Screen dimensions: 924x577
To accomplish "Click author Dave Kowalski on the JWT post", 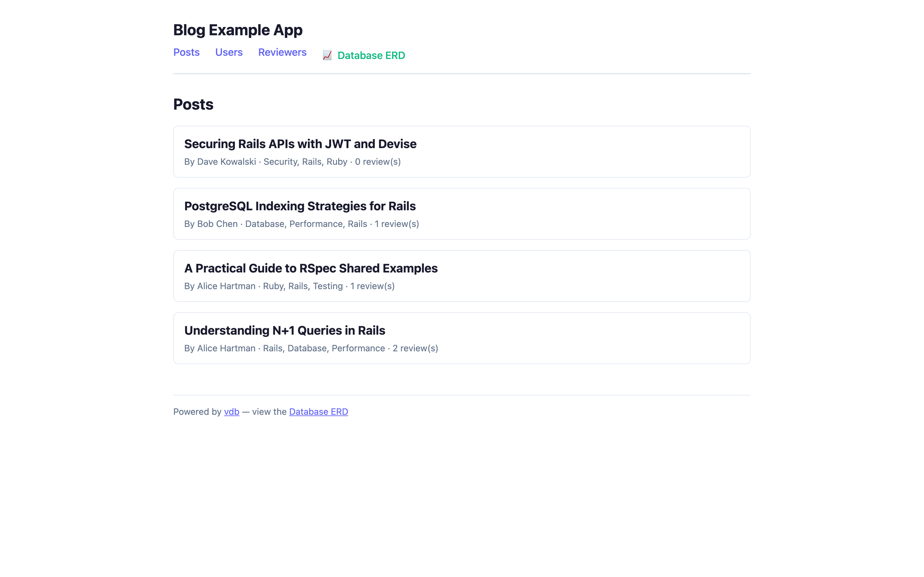I will 227,162.
